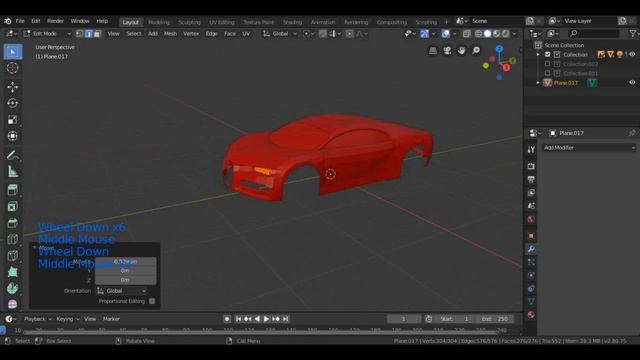The image size is (640, 360).
Task: Open the Marker menu in timeline
Action: pos(111,319)
